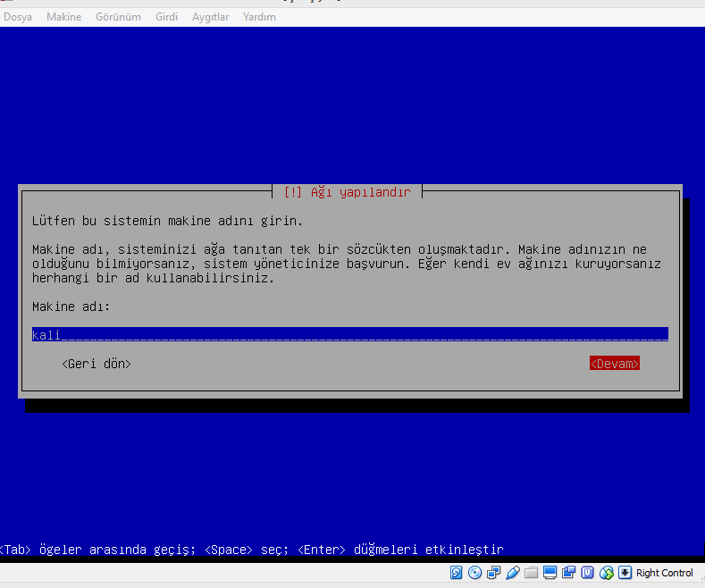The width and height of the screenshot is (705, 588).
Task: Open the Dosya menu
Action: coord(17,17)
